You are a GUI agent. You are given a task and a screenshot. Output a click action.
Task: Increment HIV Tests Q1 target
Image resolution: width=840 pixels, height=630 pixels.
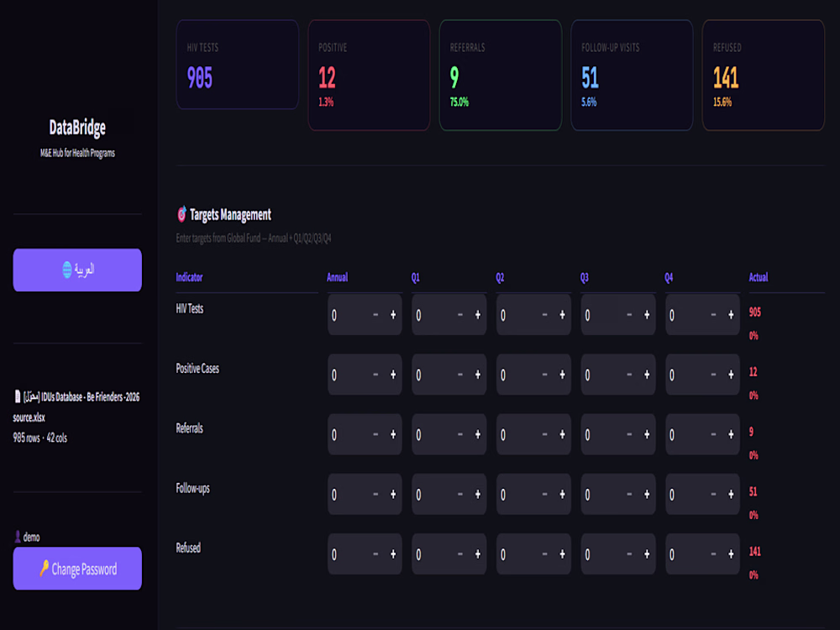pos(478,315)
